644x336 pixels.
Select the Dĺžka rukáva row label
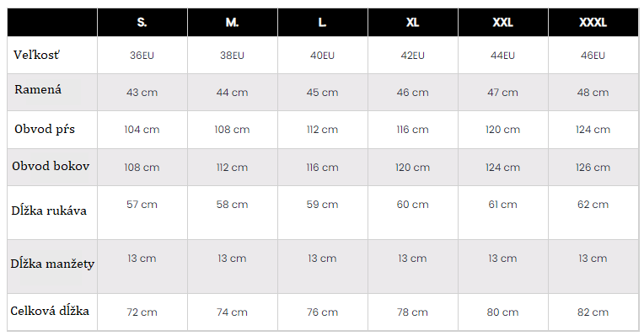49,211
